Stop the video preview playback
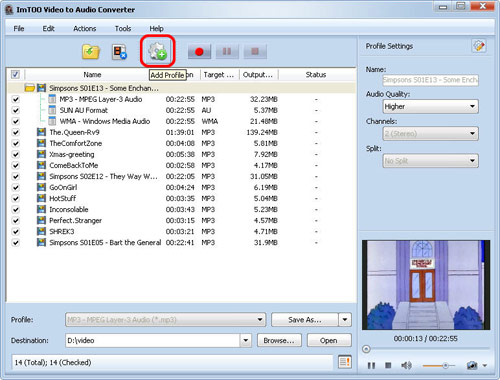 point(388,366)
